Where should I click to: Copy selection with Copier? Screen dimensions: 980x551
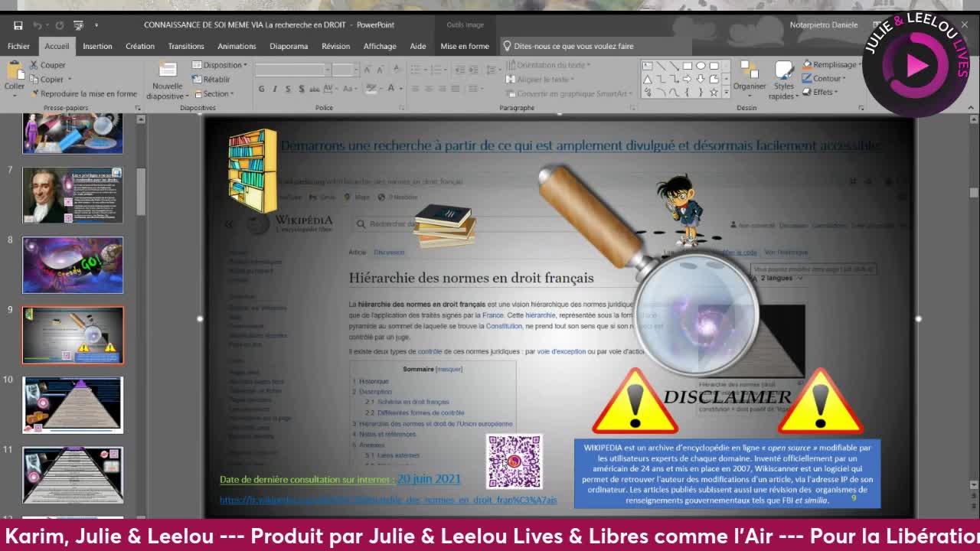tap(46, 79)
